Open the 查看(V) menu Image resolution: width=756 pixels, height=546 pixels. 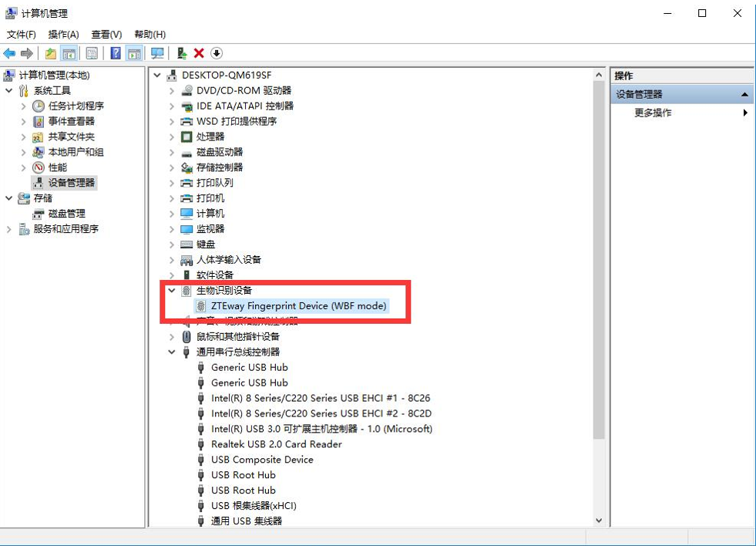click(106, 35)
